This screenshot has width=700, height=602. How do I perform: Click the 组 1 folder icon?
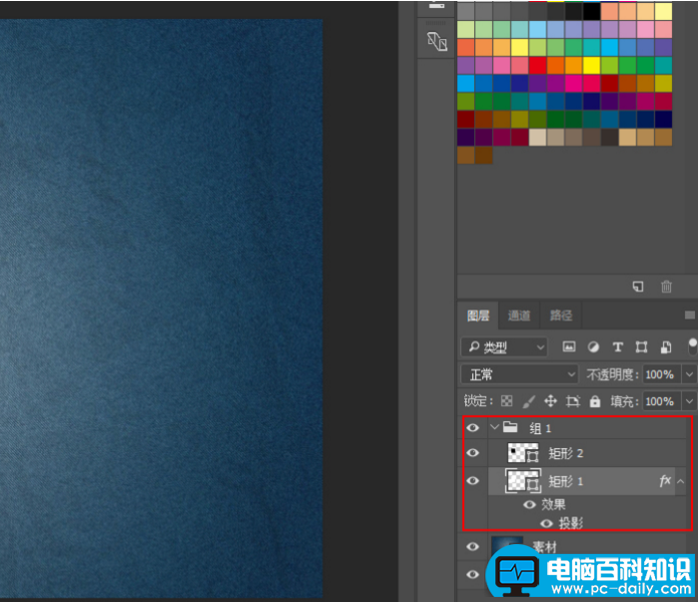pyautogui.click(x=510, y=427)
